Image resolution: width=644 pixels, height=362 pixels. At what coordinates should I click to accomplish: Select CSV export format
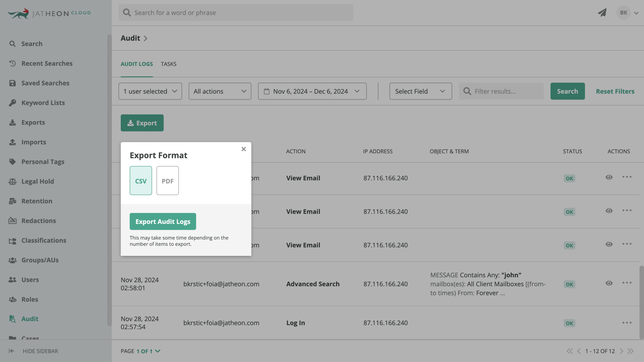(141, 180)
